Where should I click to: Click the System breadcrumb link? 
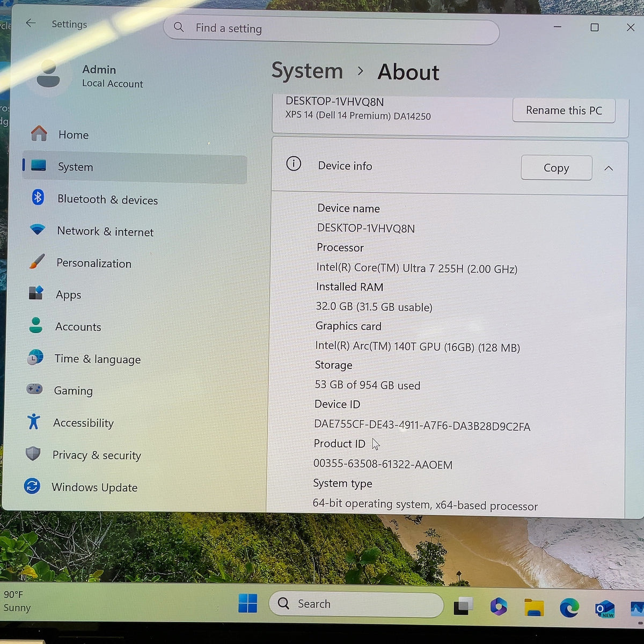307,71
